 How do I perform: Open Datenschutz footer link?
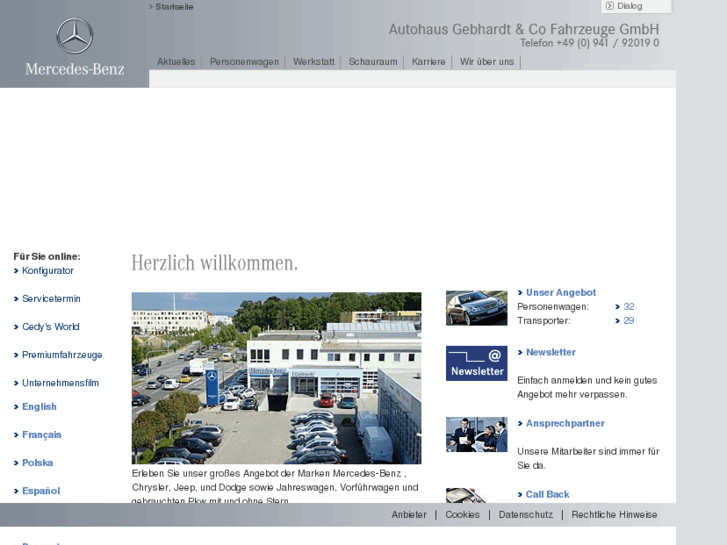(x=526, y=515)
